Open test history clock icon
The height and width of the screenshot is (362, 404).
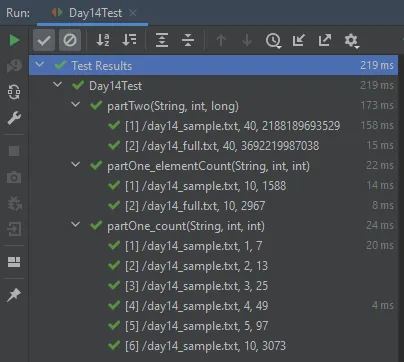(273, 41)
